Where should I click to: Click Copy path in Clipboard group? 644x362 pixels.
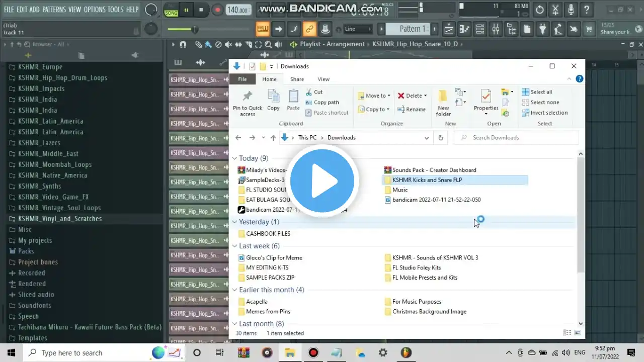tap(322, 103)
